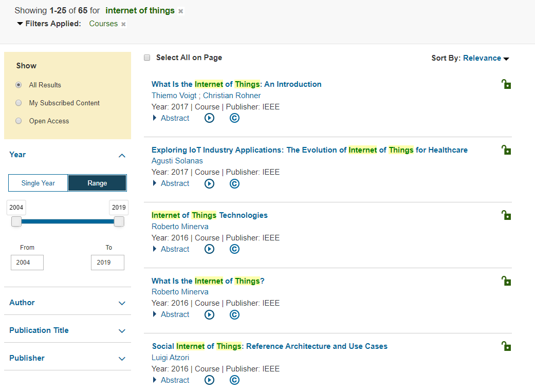The image size is (535, 392).
Task: Expand the Publication Title filter section
Action: point(67,330)
